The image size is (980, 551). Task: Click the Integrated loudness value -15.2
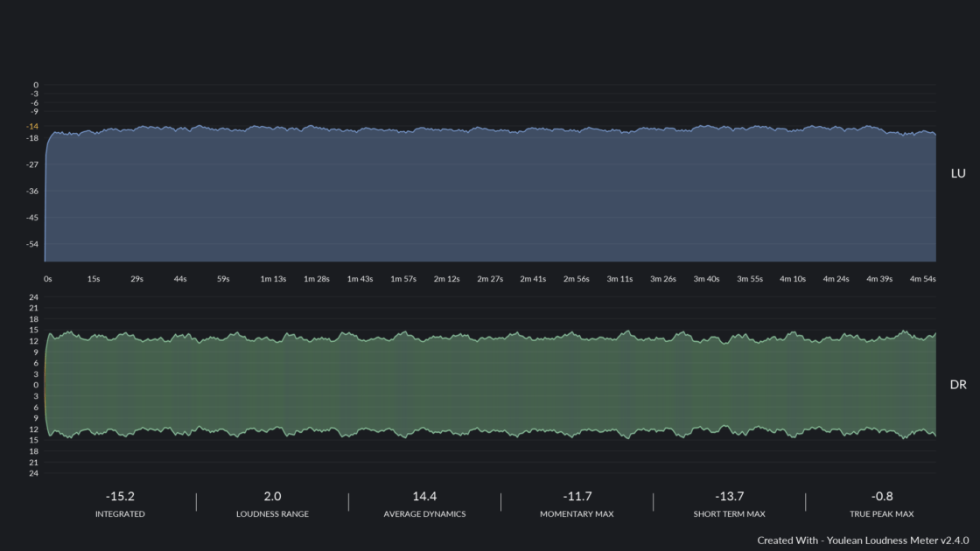point(120,497)
